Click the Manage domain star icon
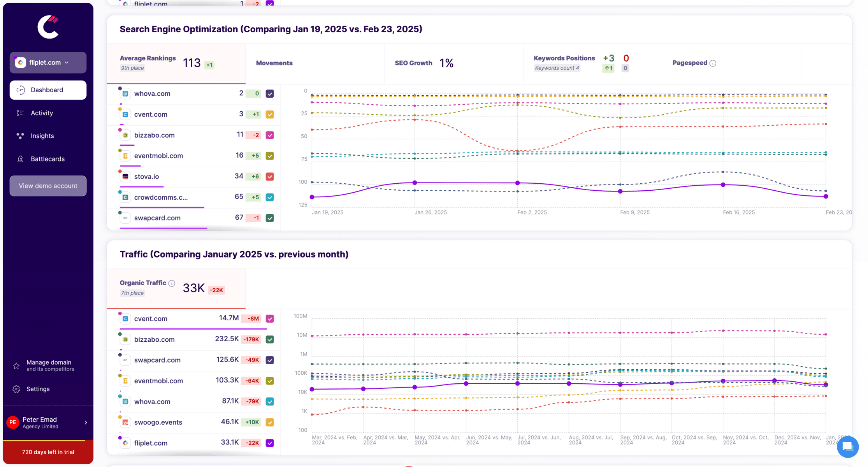This screenshot has height=467, width=868. point(16,366)
